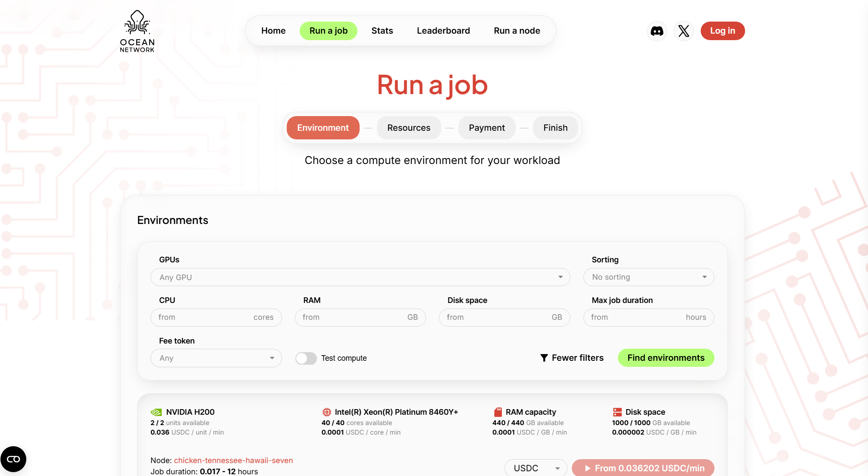The image size is (868, 476).
Task: Open the X (Twitter) icon link
Action: tap(683, 31)
